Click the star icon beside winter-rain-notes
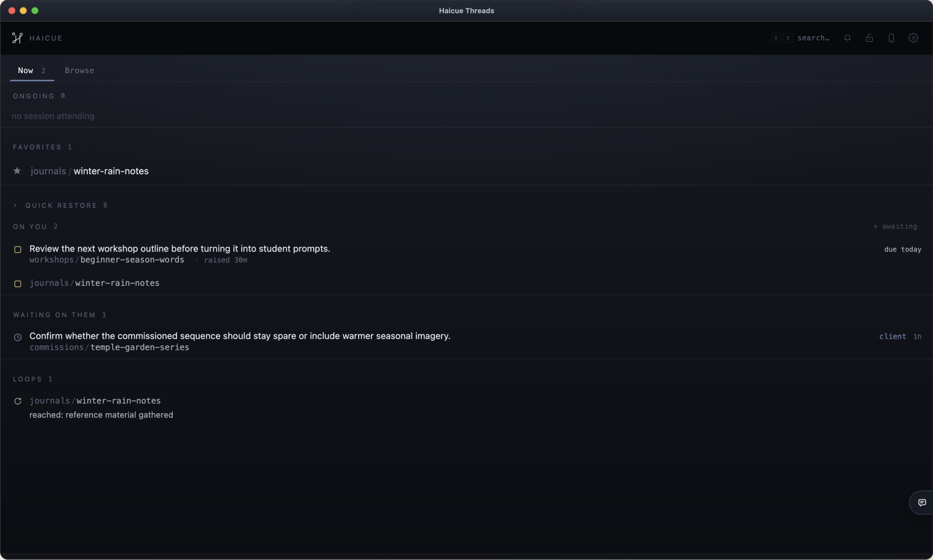Image resolution: width=933 pixels, height=560 pixels. pos(17,171)
